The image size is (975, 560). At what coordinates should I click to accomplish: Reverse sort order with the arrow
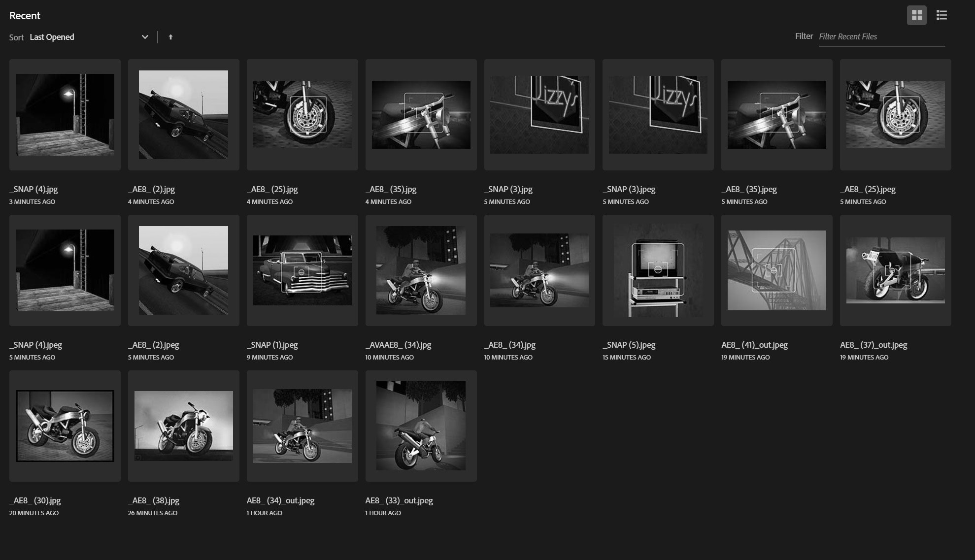170,37
